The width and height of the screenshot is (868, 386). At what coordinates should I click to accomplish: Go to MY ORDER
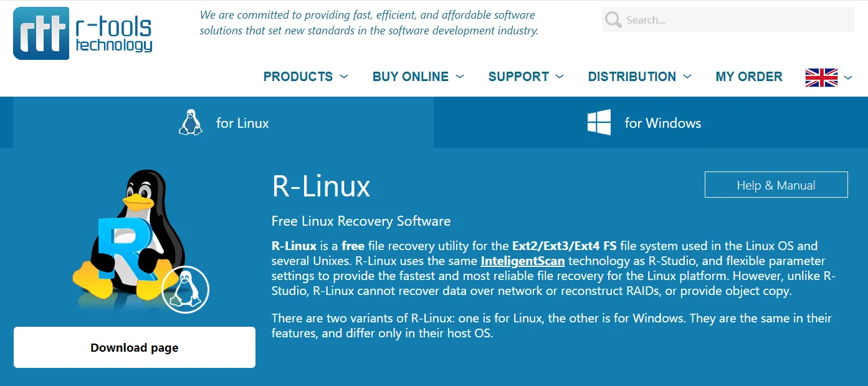pos(749,77)
